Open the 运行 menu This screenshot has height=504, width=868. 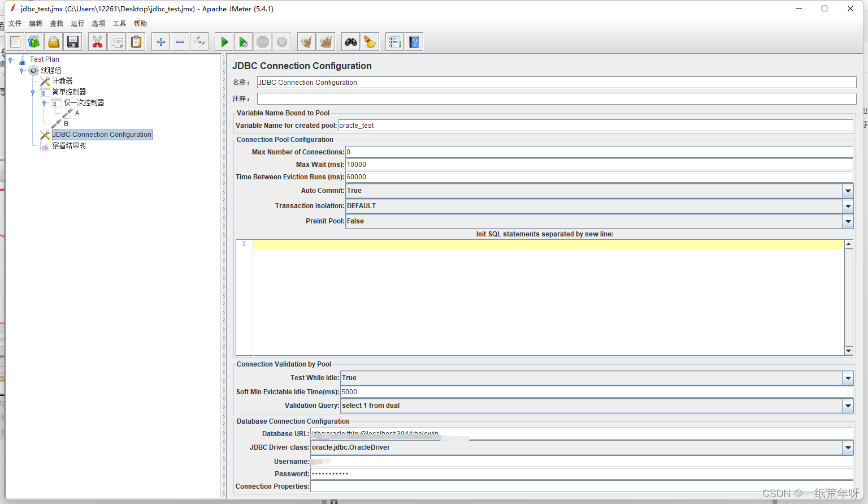point(77,24)
